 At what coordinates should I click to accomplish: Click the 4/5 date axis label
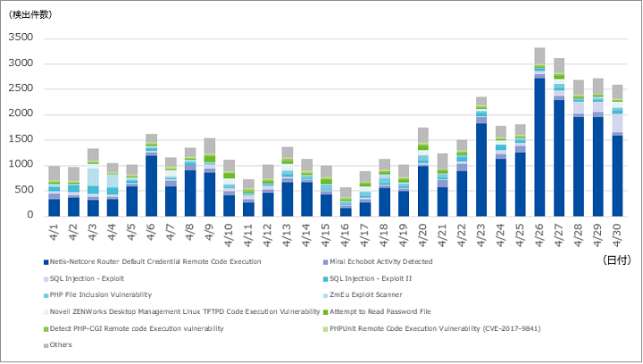pyautogui.click(x=131, y=232)
